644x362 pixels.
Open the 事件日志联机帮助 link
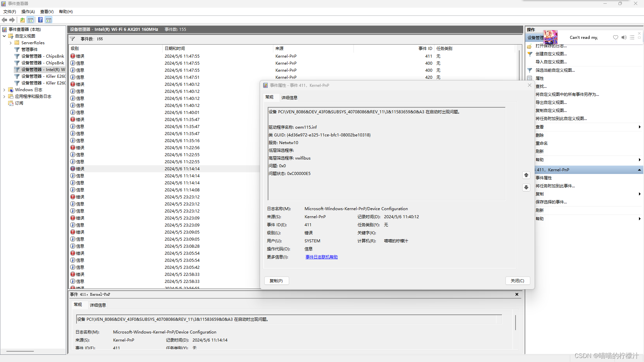click(321, 257)
